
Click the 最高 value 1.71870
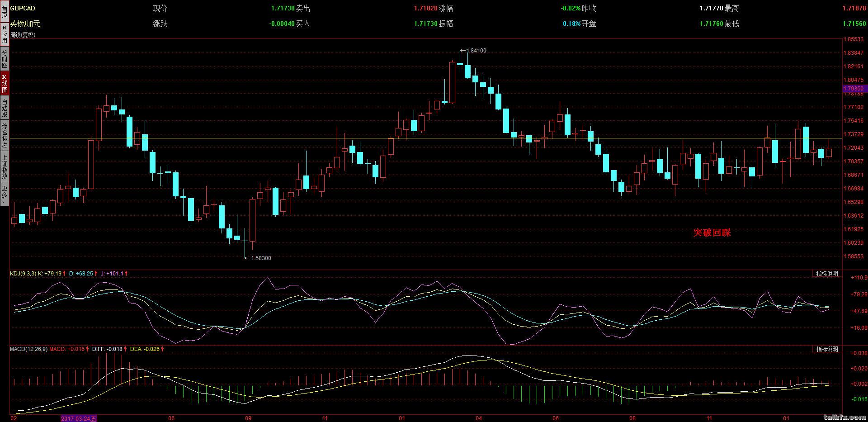point(854,9)
